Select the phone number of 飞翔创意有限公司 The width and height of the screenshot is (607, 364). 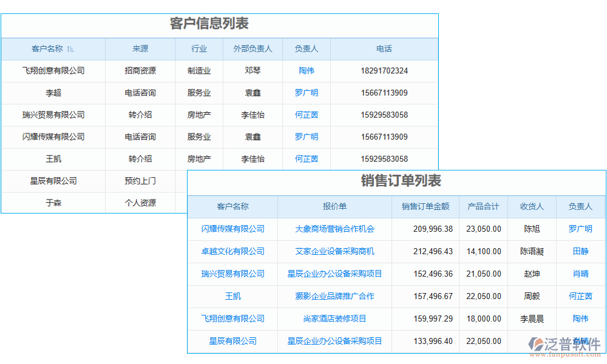(384, 70)
